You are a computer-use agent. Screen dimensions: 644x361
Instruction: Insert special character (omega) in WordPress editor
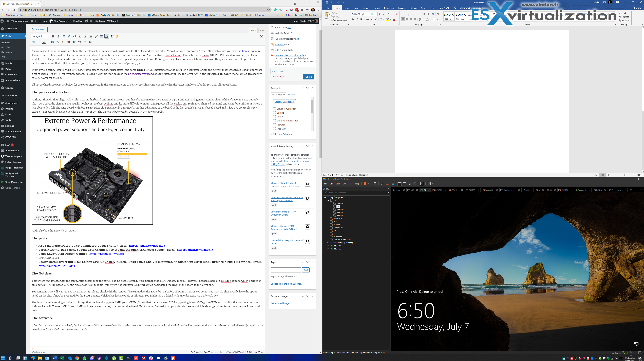(64, 42)
